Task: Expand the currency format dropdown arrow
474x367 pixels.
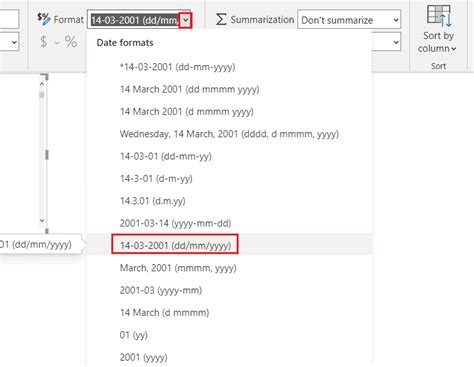Action: click(57, 43)
